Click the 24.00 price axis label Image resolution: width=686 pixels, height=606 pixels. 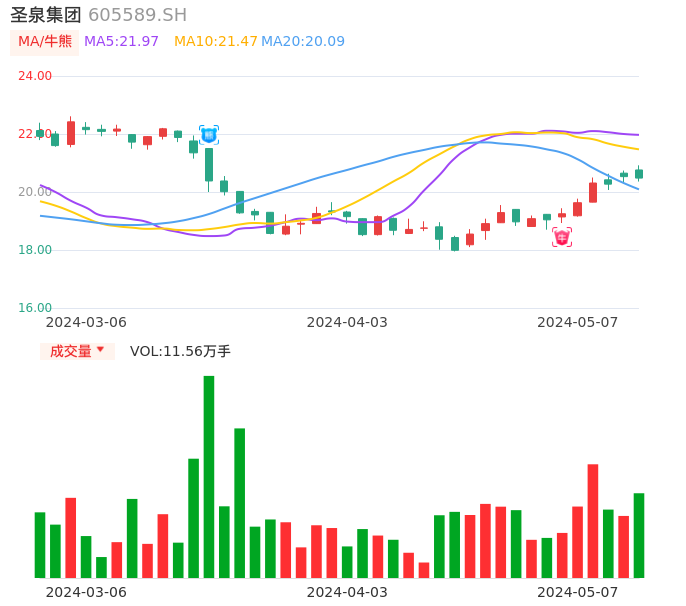(x=35, y=76)
